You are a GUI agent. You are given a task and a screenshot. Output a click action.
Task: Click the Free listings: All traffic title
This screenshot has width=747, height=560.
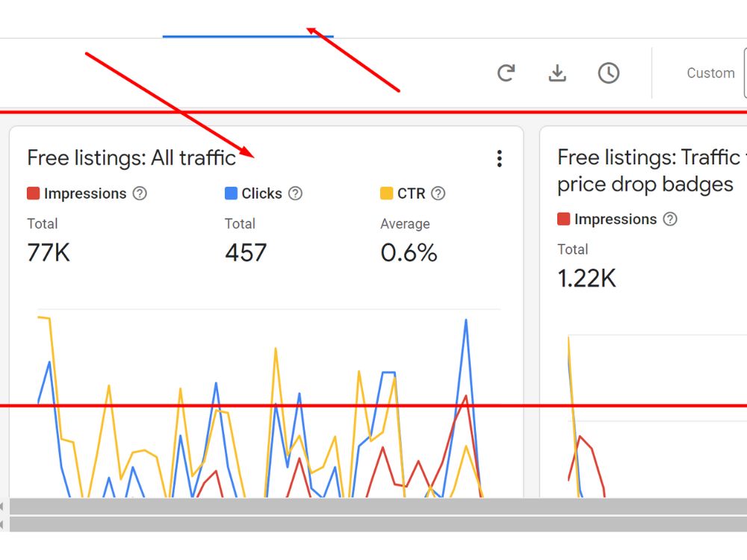click(131, 158)
